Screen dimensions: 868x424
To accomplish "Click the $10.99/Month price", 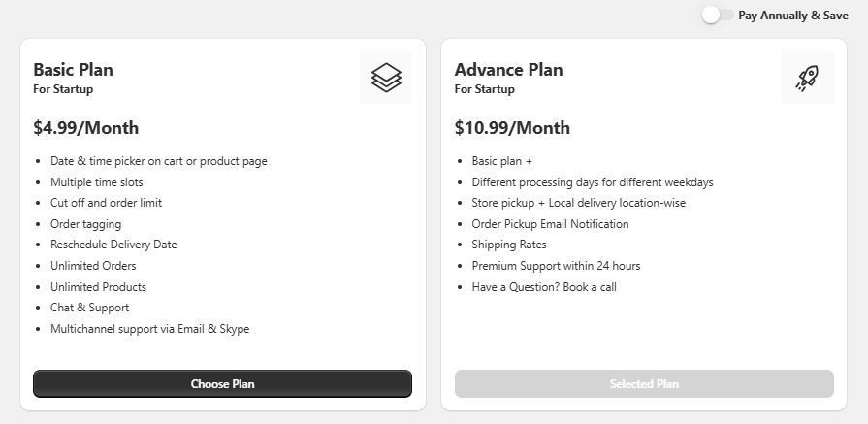I will [x=512, y=128].
